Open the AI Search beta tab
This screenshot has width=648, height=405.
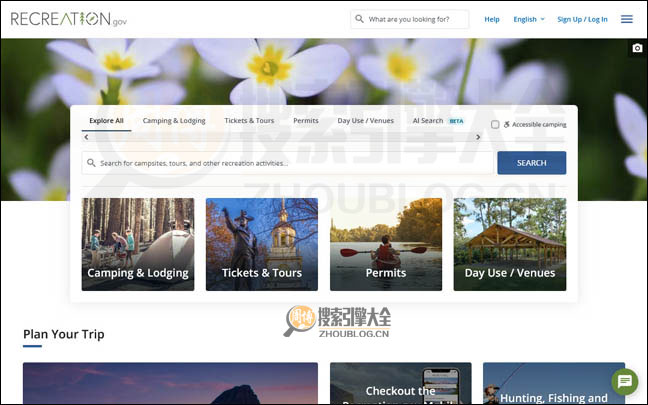tap(432, 121)
